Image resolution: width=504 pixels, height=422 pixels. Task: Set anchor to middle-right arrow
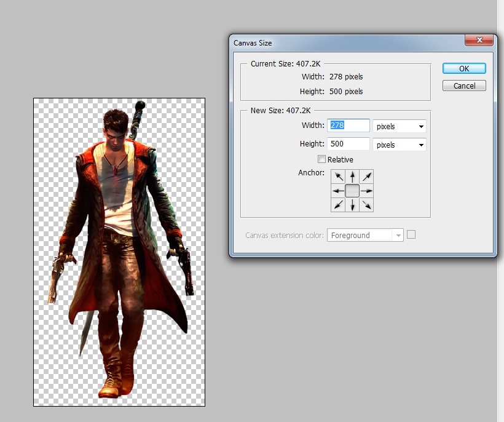click(366, 191)
